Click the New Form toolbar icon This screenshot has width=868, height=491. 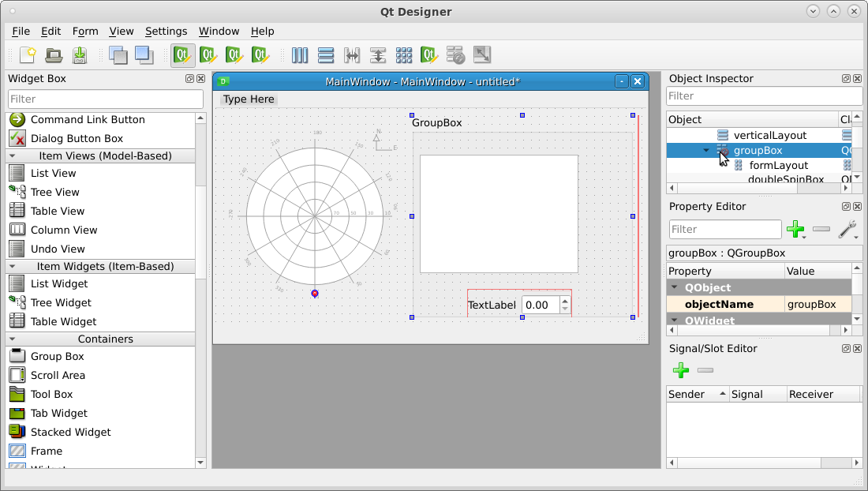(x=28, y=55)
